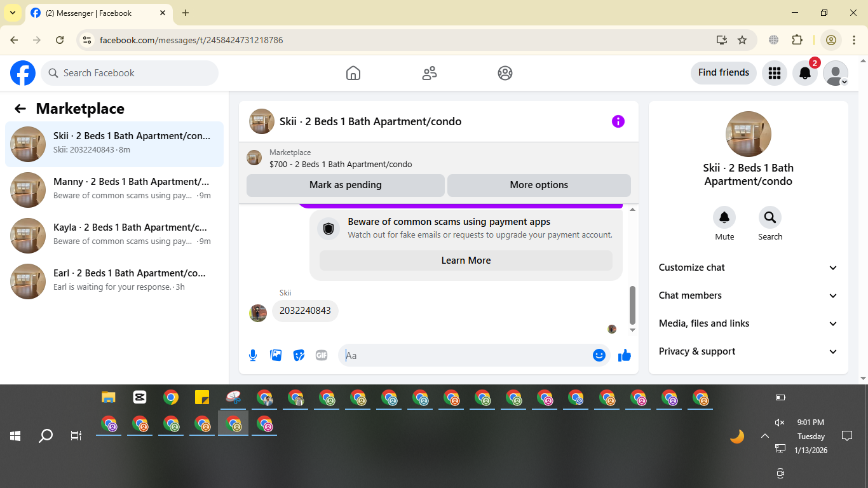Expand Privacy & support section

click(x=749, y=351)
